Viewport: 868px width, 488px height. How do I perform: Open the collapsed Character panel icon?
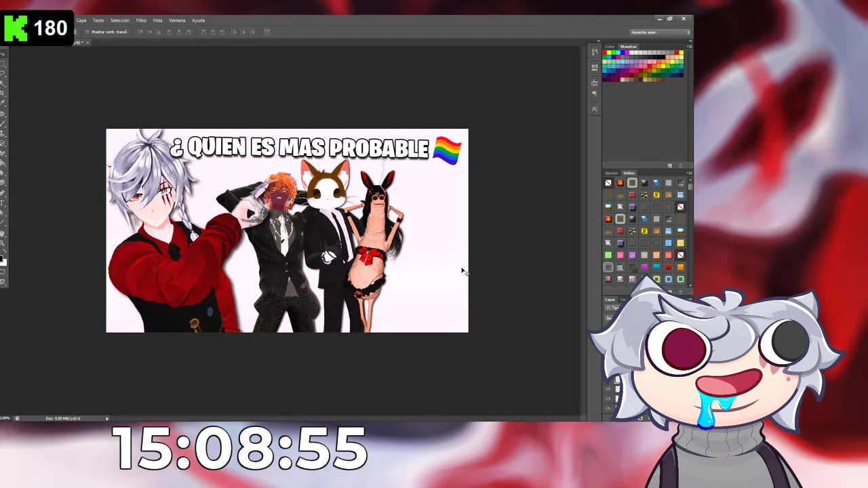point(595,108)
